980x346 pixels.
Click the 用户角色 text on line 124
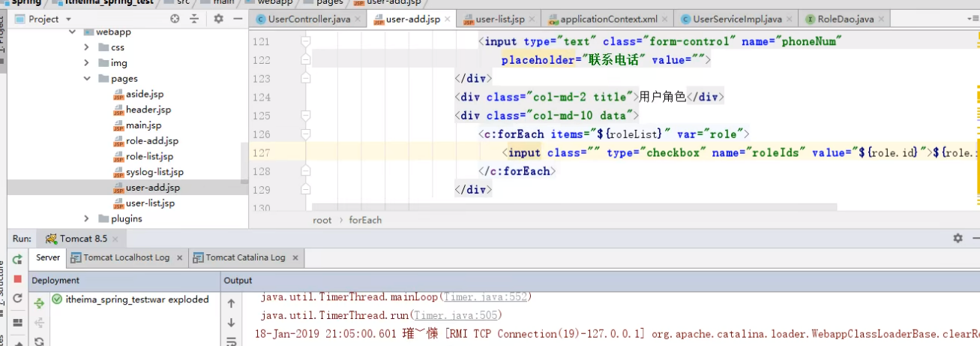pos(662,97)
